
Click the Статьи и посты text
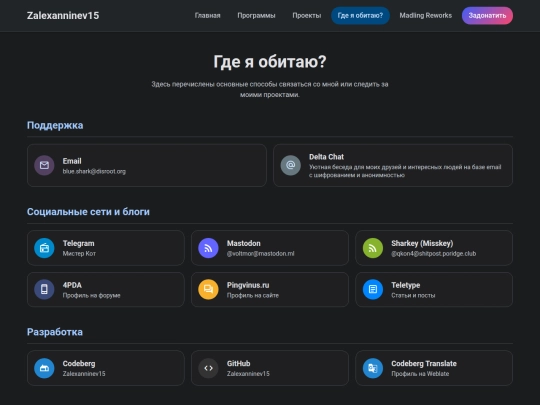pyautogui.click(x=413, y=295)
